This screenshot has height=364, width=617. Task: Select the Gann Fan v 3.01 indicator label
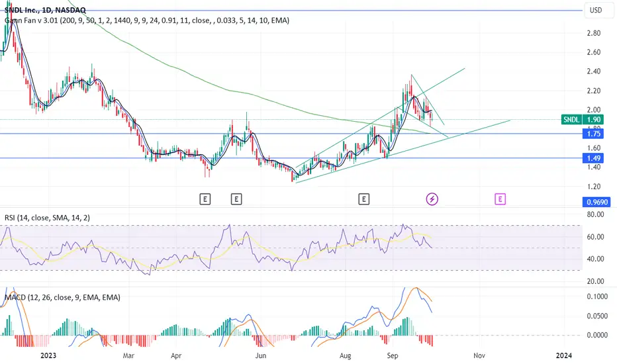coord(147,20)
